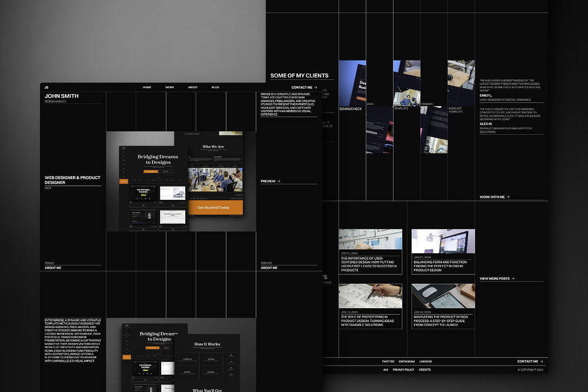Open the Balancing Form and Function post image

443,241
